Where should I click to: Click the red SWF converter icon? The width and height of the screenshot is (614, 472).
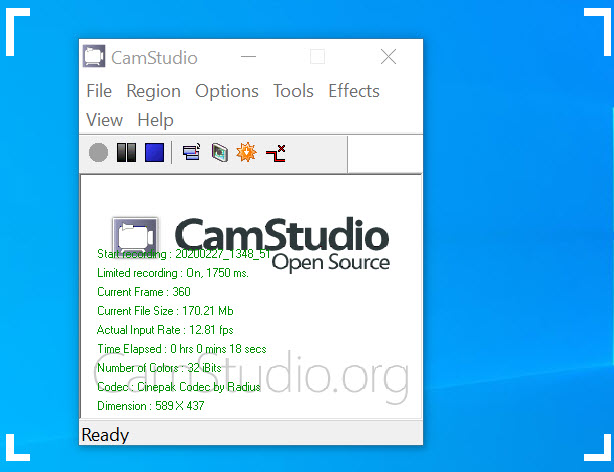tap(276, 153)
